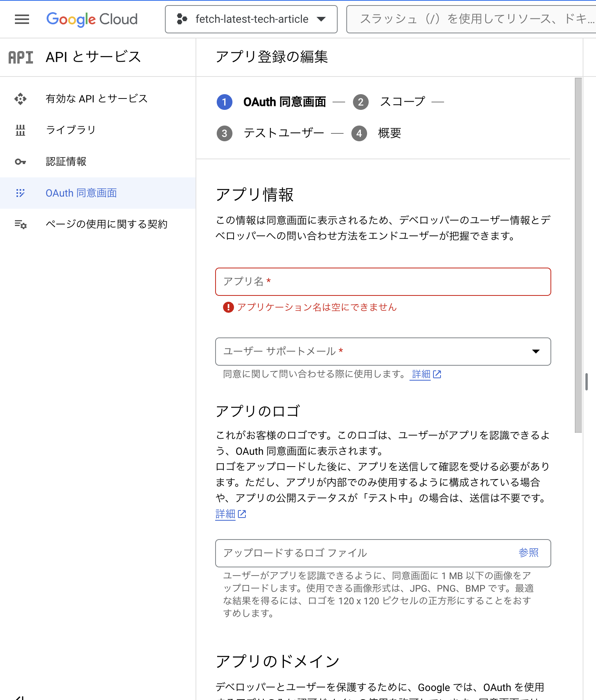Click the OAuth consent dotted icon
Viewport: 596px width, 700px height.
tap(20, 193)
